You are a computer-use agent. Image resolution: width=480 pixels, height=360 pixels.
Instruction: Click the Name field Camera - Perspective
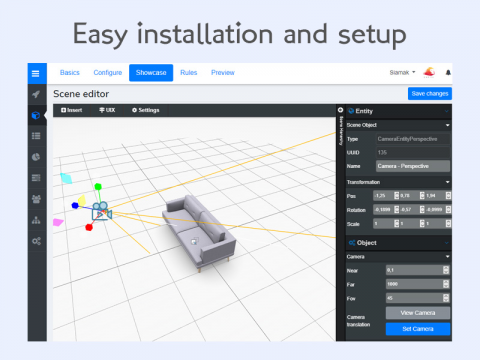[x=413, y=166]
